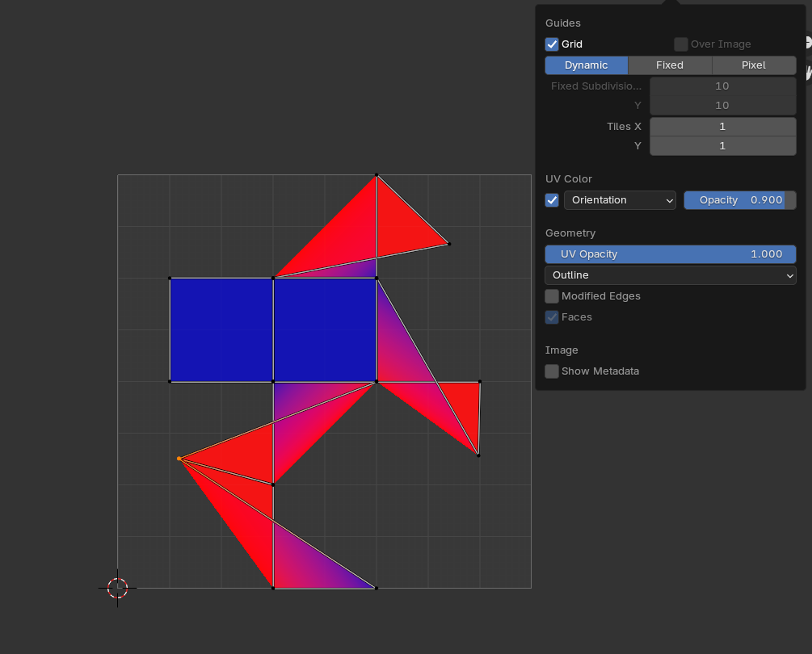Screen dimensions: 812x654
Task: Click the UV Opacity slider
Action: click(x=670, y=254)
